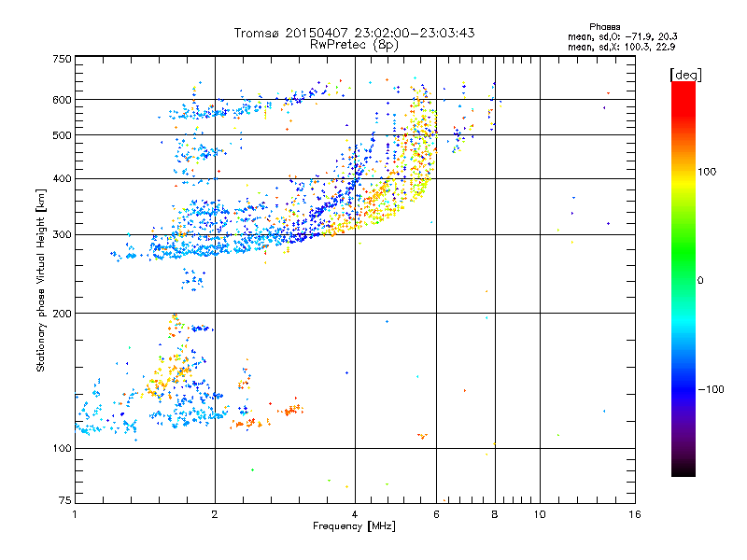Click the height axis tick label "600"
The image size is (747, 560).
[62, 100]
